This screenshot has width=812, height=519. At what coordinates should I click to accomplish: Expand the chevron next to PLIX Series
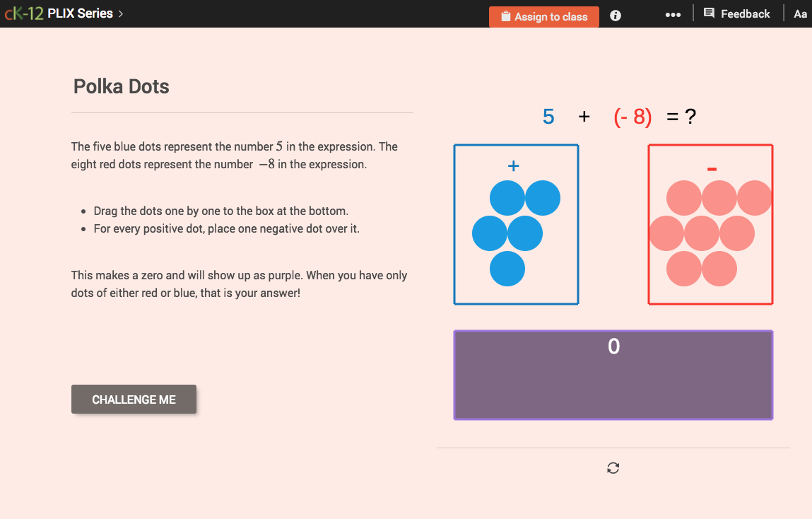coord(120,13)
